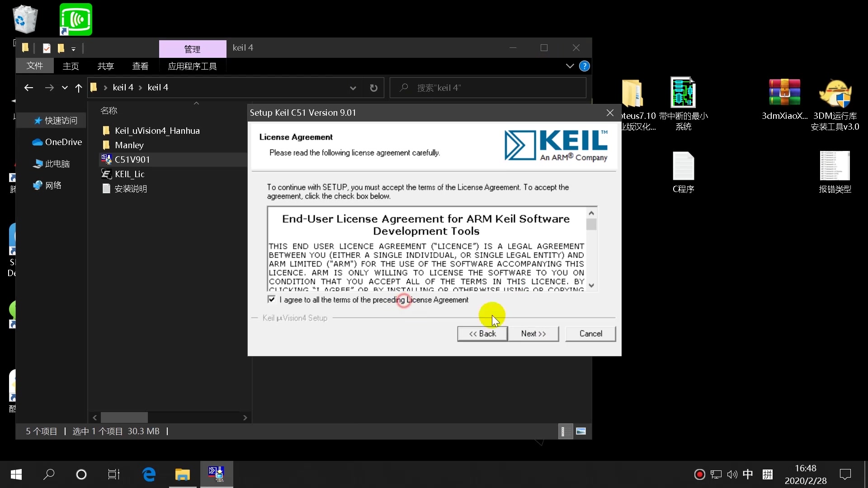Switch to Keil setup taskbar icon
The height and width of the screenshot is (488, 868).
coord(216,474)
